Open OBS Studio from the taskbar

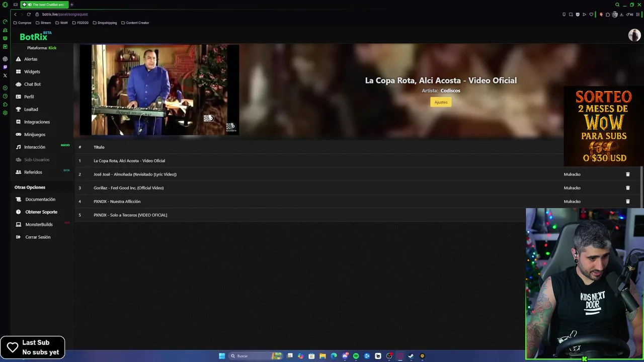[389, 356]
